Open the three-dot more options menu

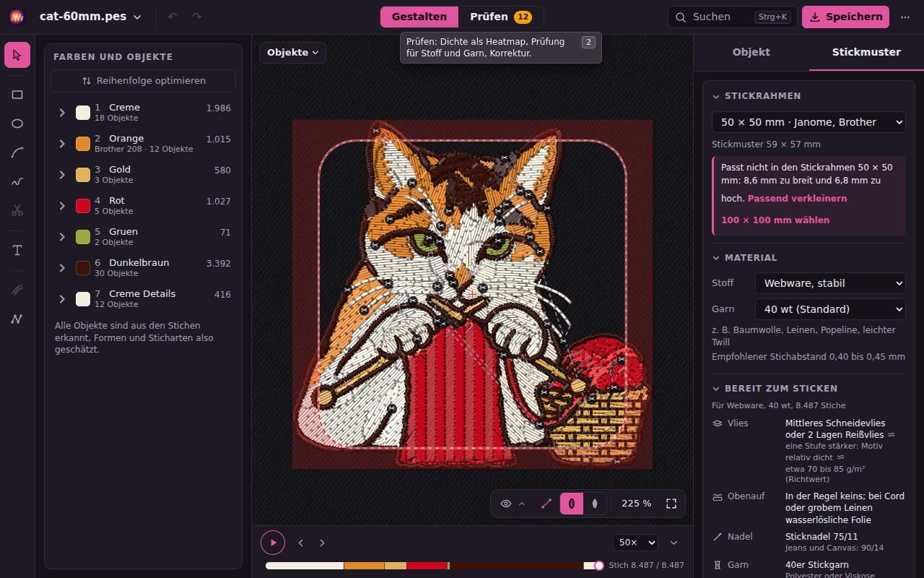pyautogui.click(x=905, y=17)
